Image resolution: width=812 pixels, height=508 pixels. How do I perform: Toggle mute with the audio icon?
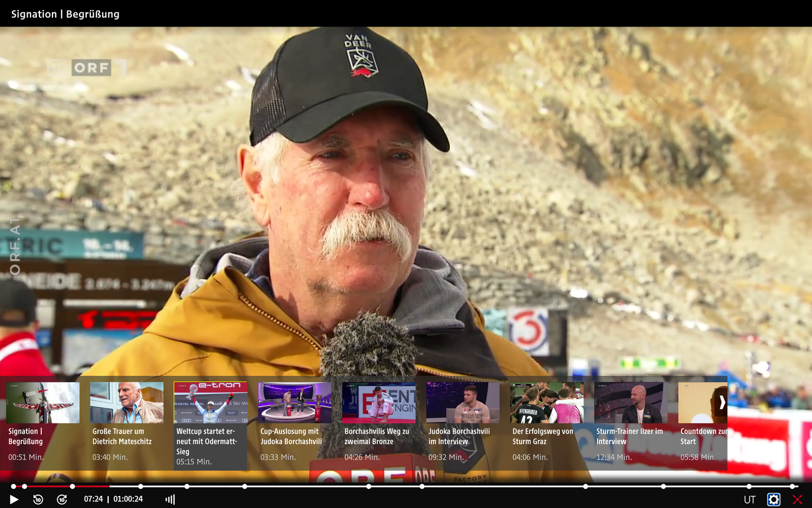coord(170,499)
